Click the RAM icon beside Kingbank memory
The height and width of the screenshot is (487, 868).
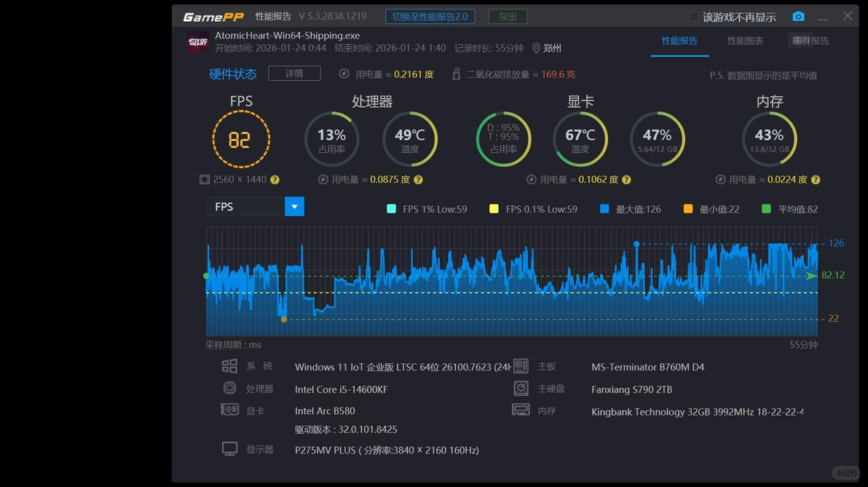[x=521, y=410]
